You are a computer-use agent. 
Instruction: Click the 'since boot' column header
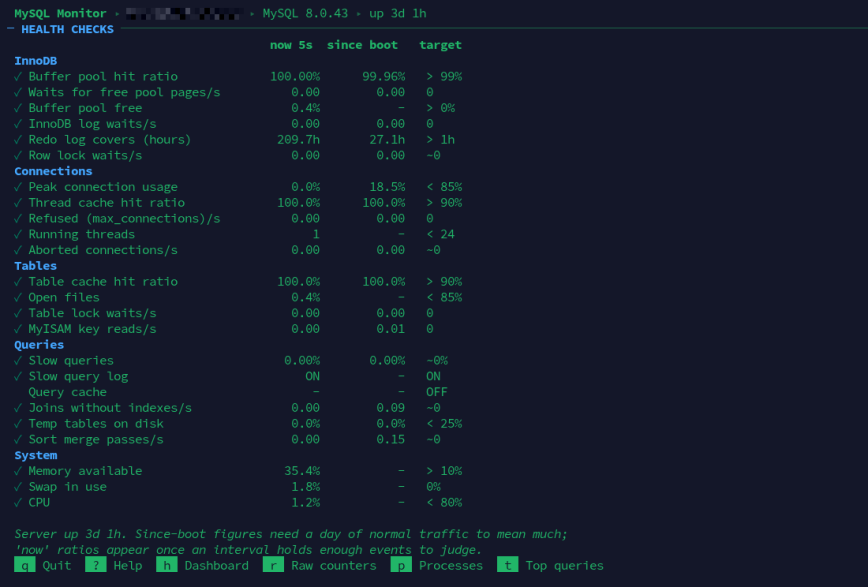(x=362, y=45)
